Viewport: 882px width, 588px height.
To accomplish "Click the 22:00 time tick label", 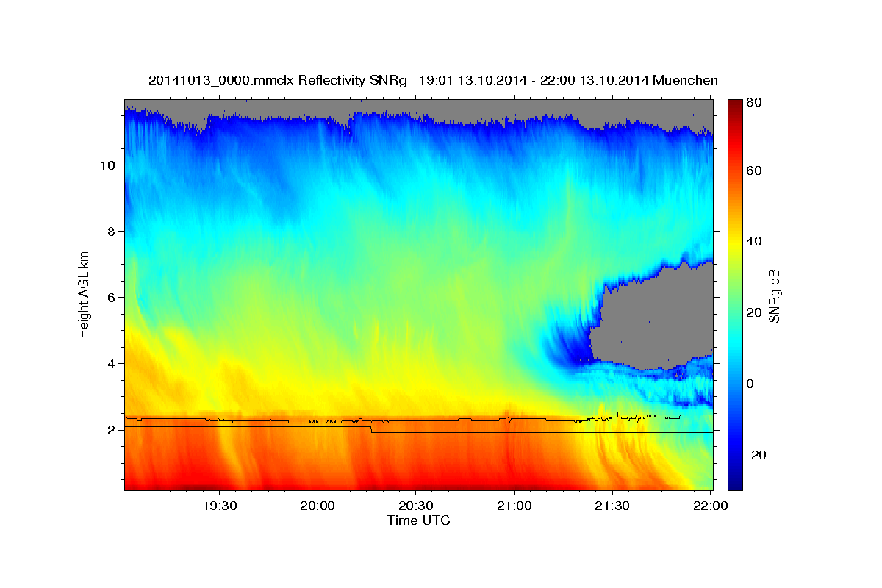I will coord(710,506).
